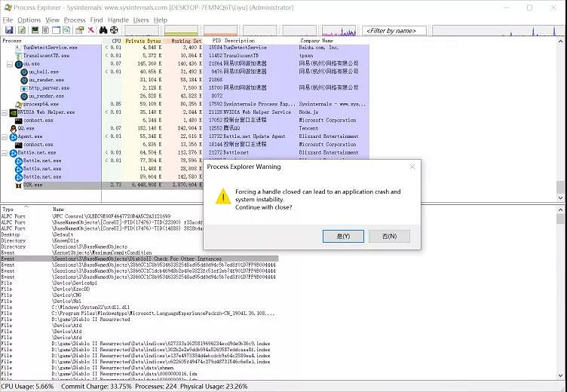Open the Options menu
Image resolution: width=567 pixels, height=392 pixels.
click(x=29, y=20)
